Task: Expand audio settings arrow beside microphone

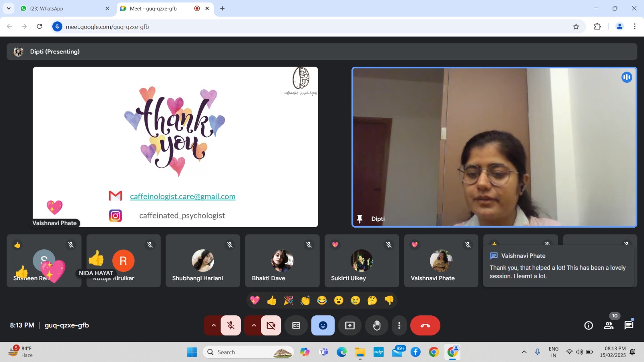Action: pyautogui.click(x=213, y=325)
